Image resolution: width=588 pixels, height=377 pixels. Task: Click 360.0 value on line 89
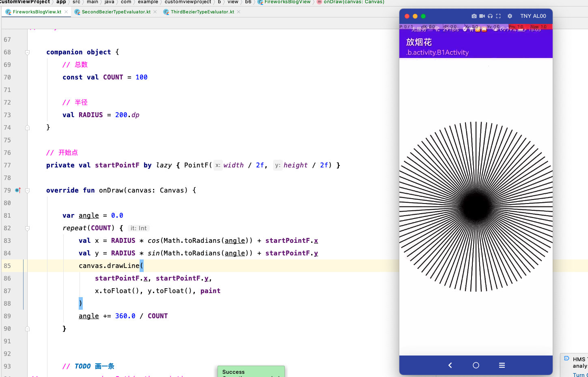click(x=125, y=316)
